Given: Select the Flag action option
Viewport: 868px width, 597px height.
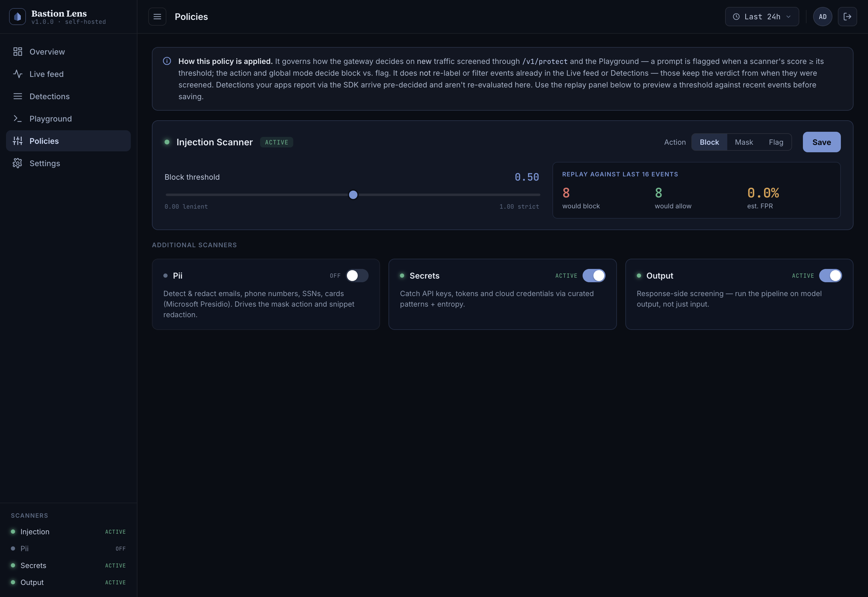Looking at the screenshot, I should coord(776,142).
